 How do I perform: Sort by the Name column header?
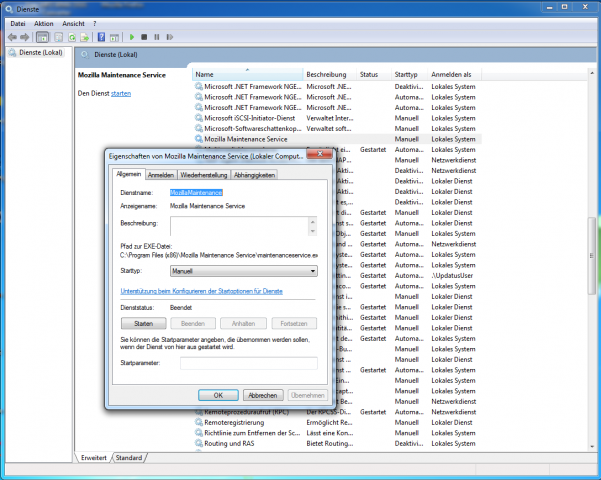[x=247, y=74]
